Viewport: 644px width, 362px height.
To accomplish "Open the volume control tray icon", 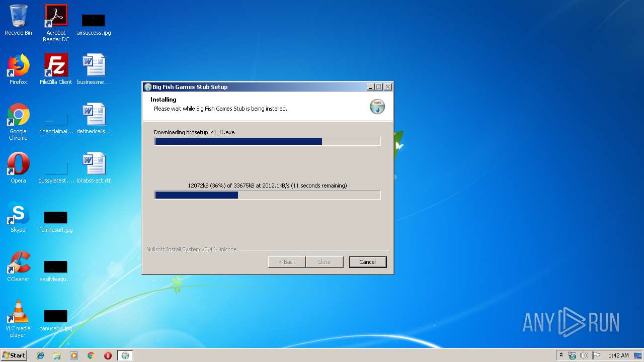I will pos(584,355).
